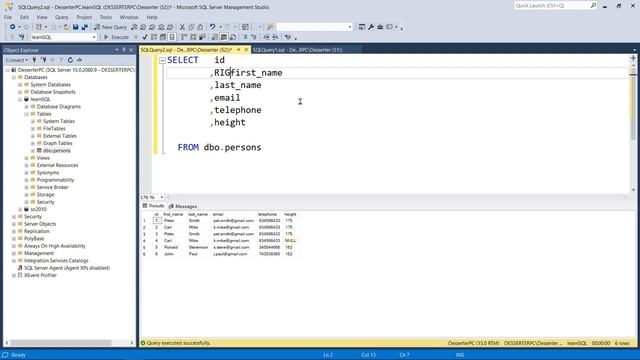This screenshot has height=360, width=640.
Task: Click the Object Explorer horizontal scrollbar
Action: (61, 343)
